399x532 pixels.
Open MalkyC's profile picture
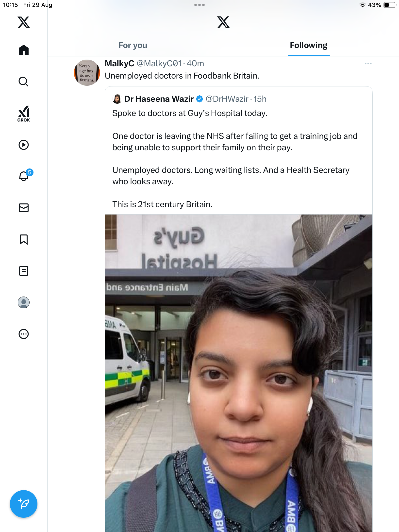pos(87,73)
